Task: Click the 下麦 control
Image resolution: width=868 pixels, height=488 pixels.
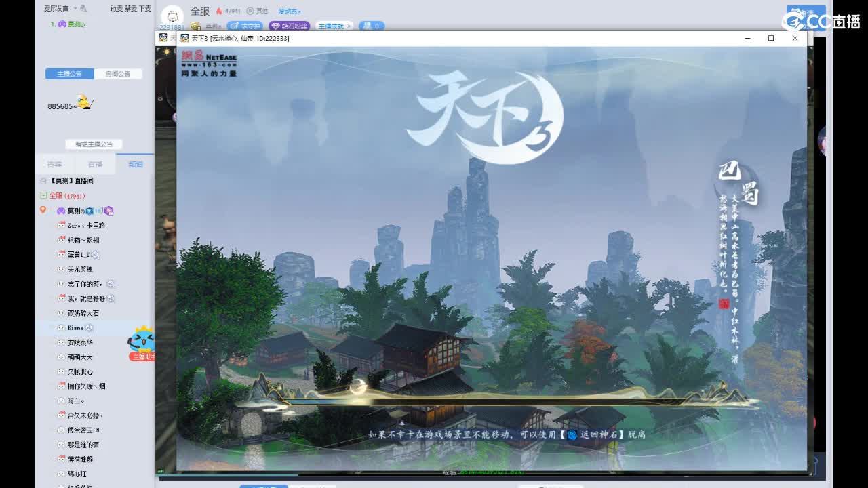Action: click(x=145, y=9)
